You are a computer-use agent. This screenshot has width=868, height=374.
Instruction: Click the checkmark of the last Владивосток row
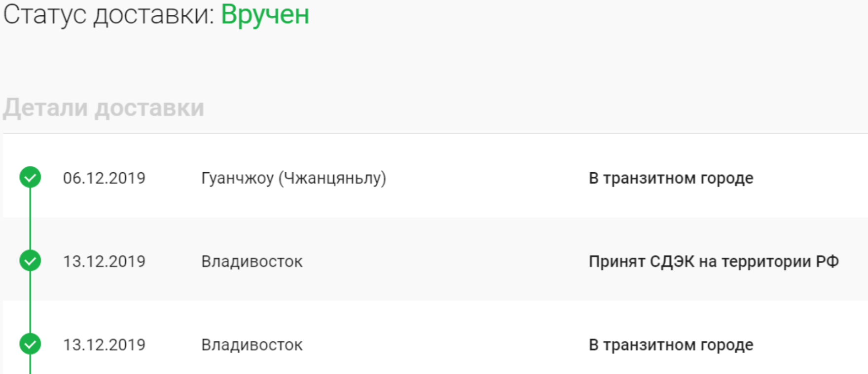click(x=30, y=344)
